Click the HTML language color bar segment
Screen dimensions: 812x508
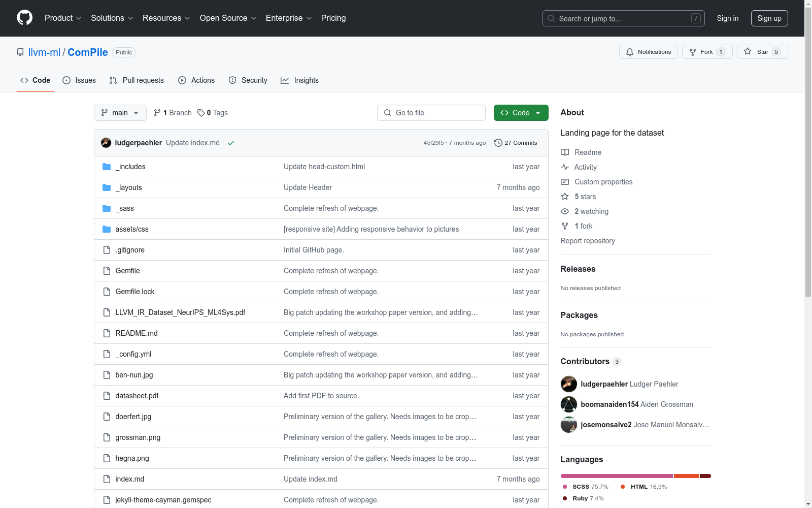(x=687, y=476)
